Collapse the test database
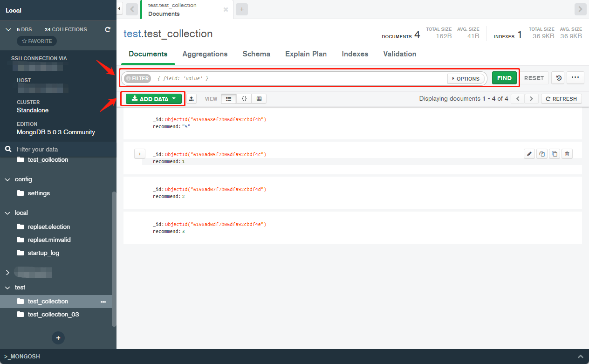 (7, 288)
